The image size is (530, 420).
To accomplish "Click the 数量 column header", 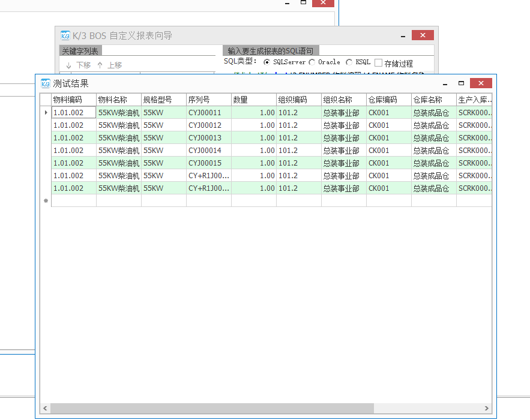I will [253, 100].
